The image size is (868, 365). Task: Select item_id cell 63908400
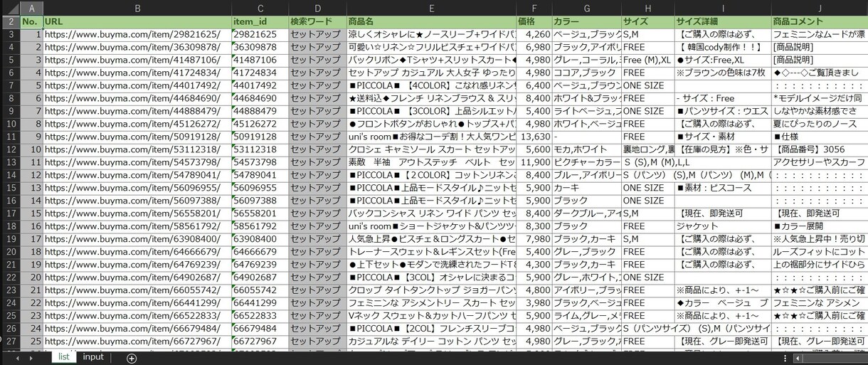[x=260, y=239]
